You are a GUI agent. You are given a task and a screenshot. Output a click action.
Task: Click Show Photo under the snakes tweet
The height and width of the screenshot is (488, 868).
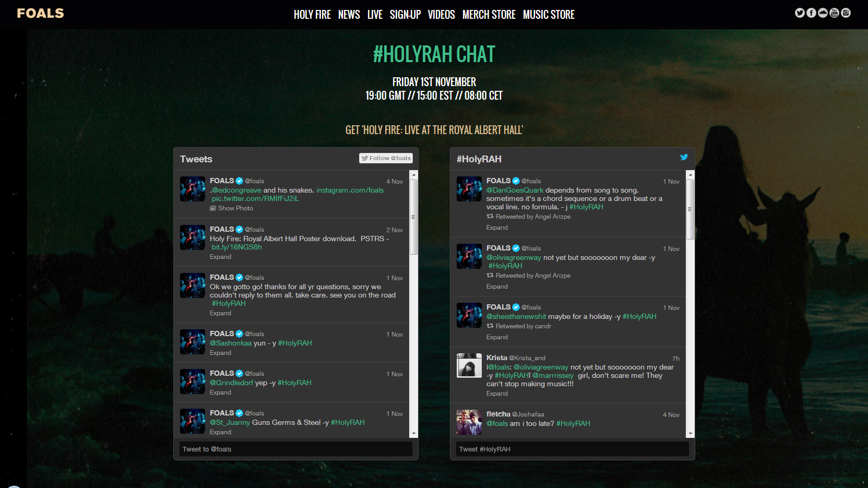point(232,208)
